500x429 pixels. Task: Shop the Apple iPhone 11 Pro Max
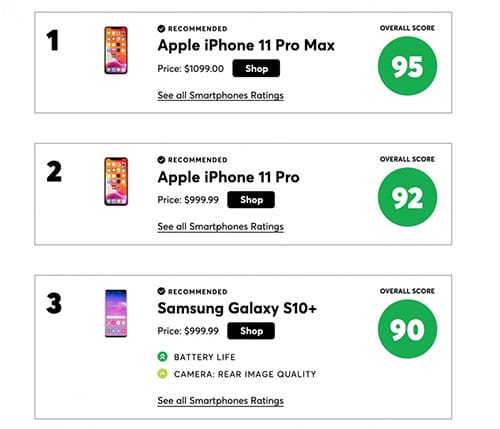click(256, 68)
